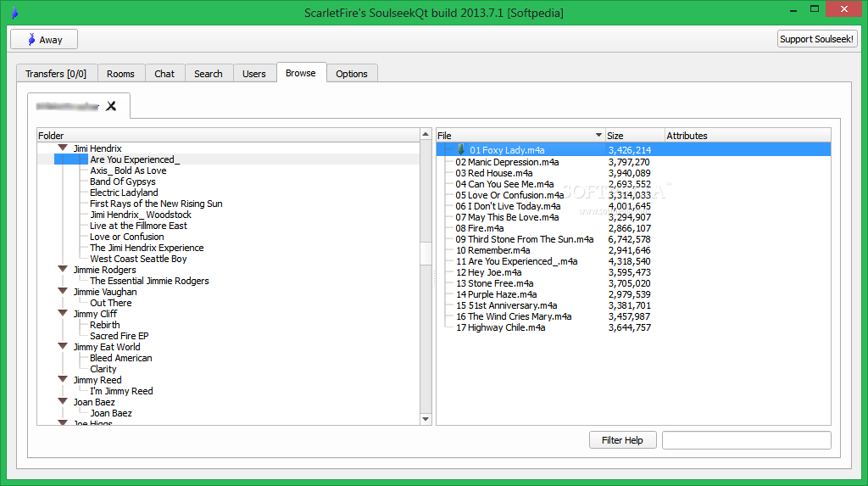
Task: Collapse the Jimmie Vaughan folder
Action: 63,292
